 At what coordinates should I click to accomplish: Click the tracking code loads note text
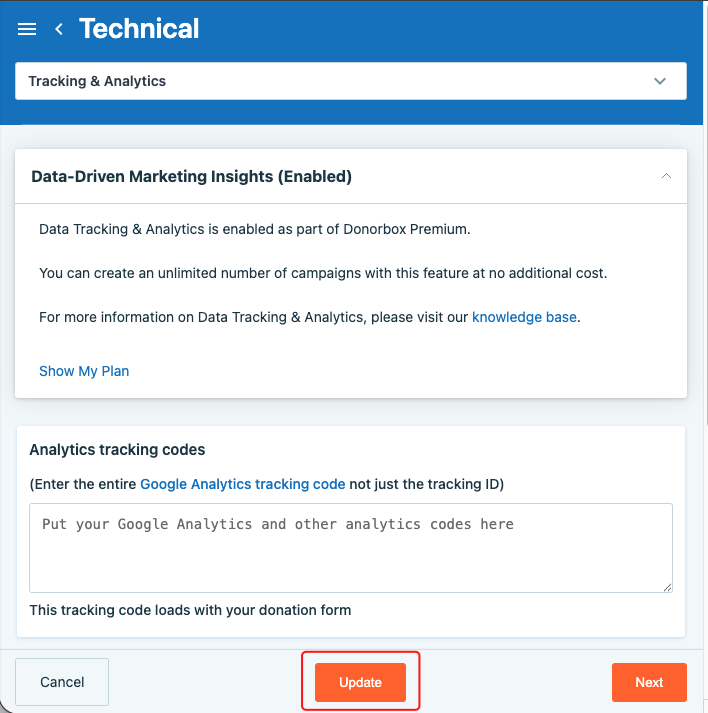pos(190,610)
